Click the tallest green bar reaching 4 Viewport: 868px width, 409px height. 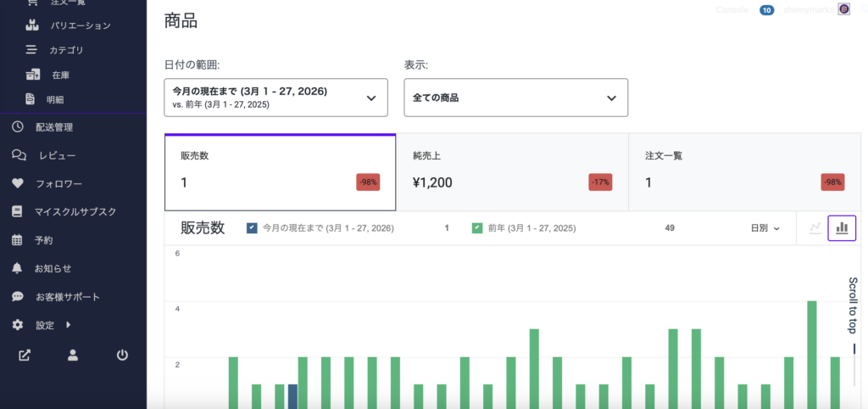812,355
